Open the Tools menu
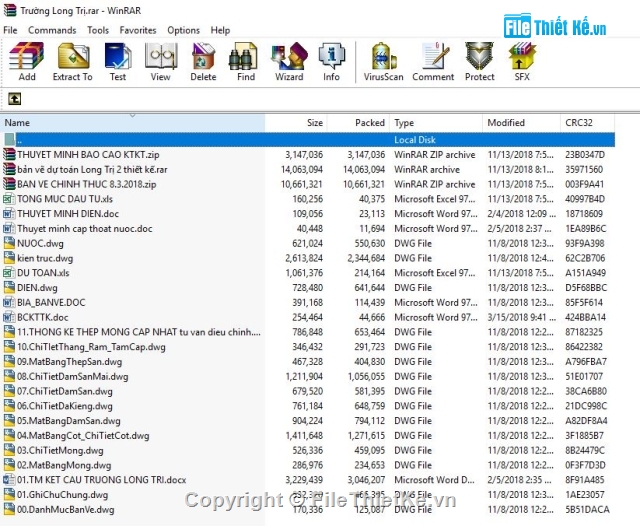 [x=98, y=30]
